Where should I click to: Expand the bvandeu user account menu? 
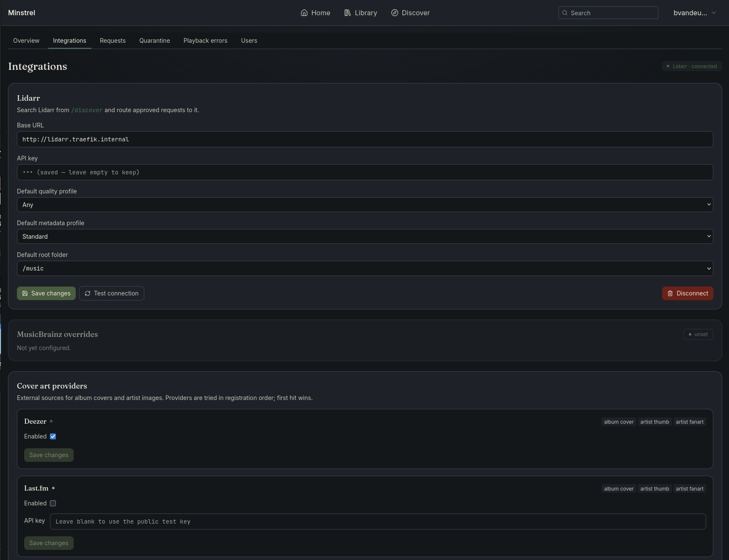[695, 13]
